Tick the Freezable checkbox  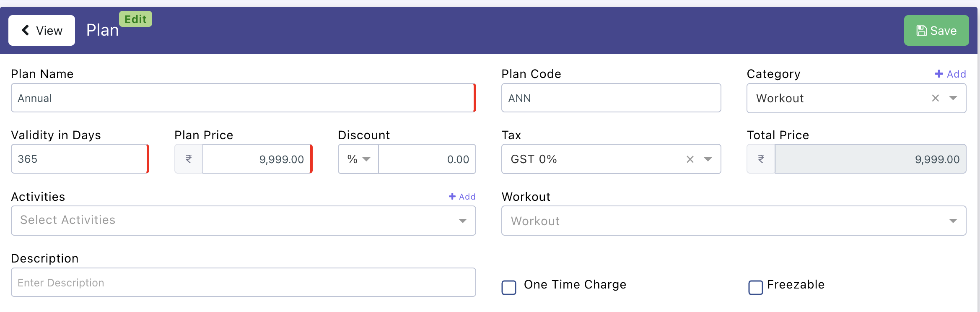point(755,288)
